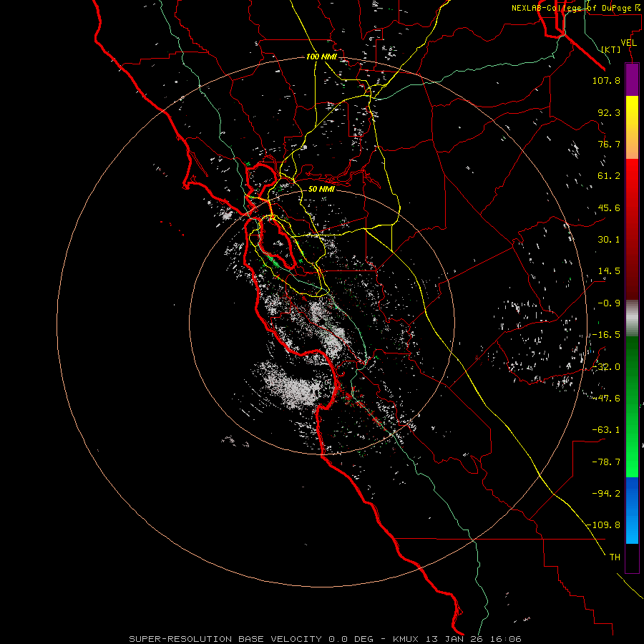Click the NEXLAB-College of DuPage credit text
This screenshot has width=644, height=644.
coord(575,8)
